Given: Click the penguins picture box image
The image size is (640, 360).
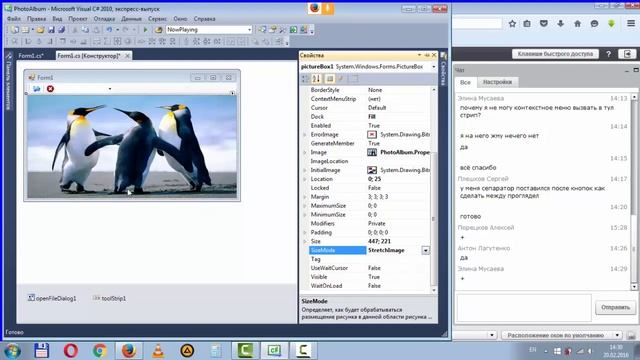Looking at the screenshot, I should point(132,147).
